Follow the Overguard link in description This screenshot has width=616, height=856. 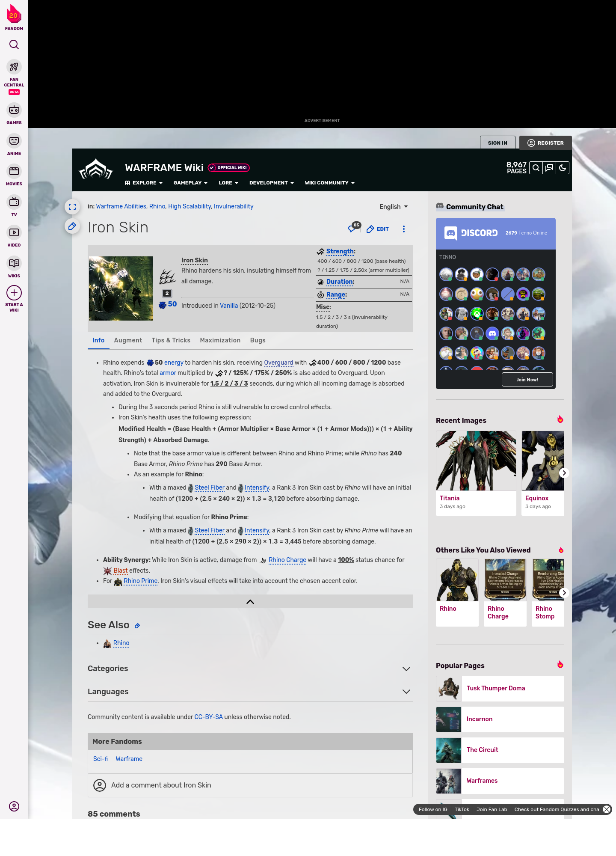[278, 363]
